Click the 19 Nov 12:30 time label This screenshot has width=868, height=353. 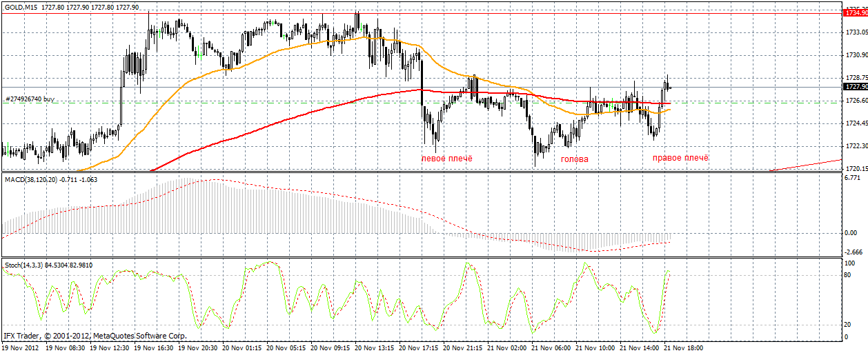click(x=108, y=348)
